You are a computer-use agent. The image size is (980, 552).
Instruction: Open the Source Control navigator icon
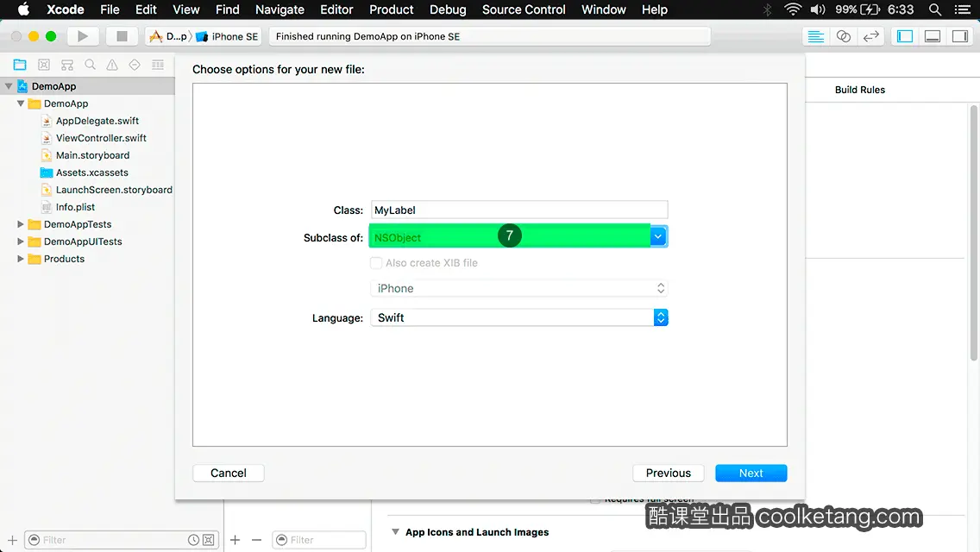(x=44, y=65)
